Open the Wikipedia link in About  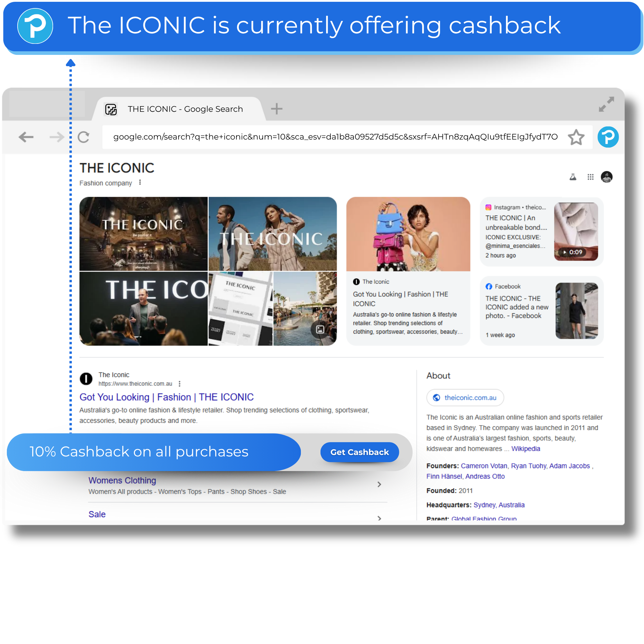[525, 449]
